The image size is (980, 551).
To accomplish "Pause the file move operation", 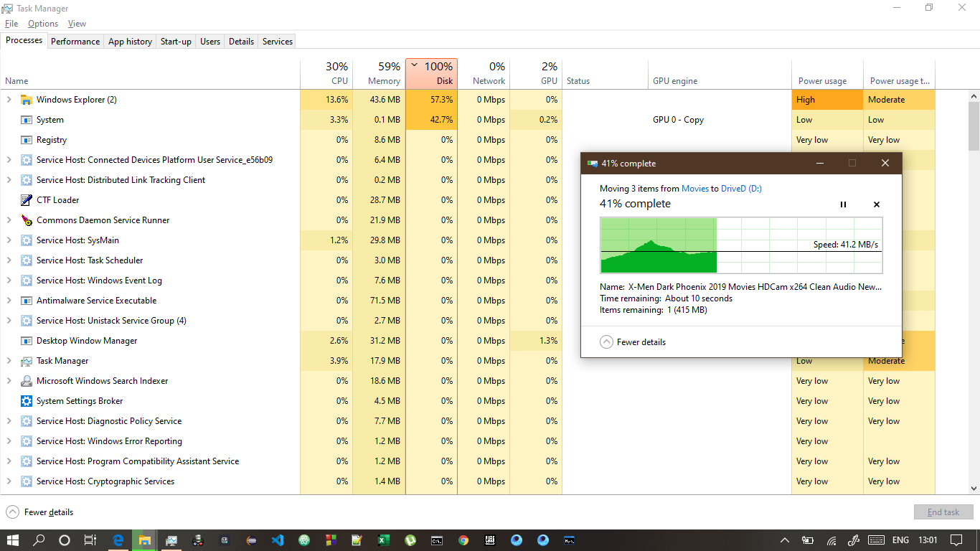I will click(843, 204).
